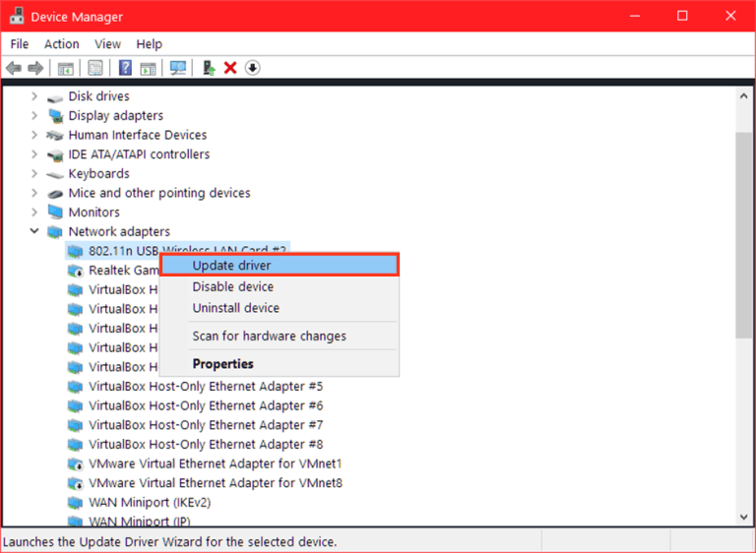Select Uninstall device in context menu
756x553 pixels.
235,308
